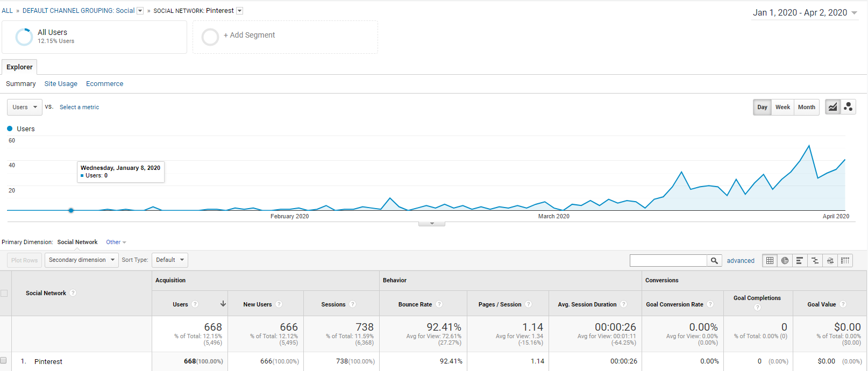
Task: Open help tooltip for Goal Value
Action: tap(843, 304)
